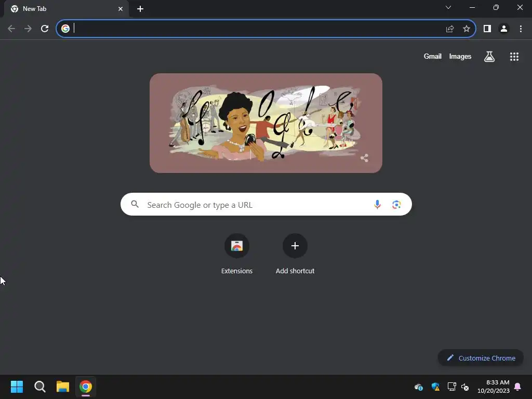Click the Search Google or type a URL box
Viewport: 532px width, 399px height.
point(266,204)
